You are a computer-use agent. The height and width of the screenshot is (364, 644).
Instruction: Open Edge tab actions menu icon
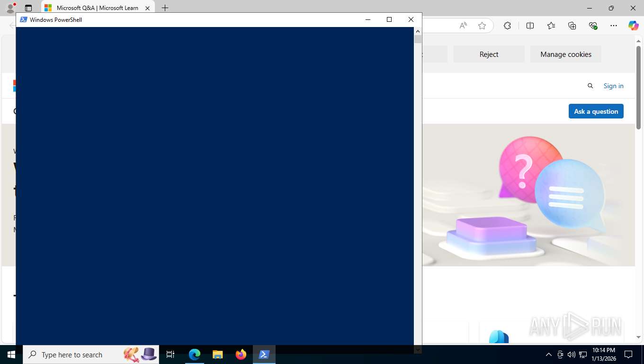28,8
